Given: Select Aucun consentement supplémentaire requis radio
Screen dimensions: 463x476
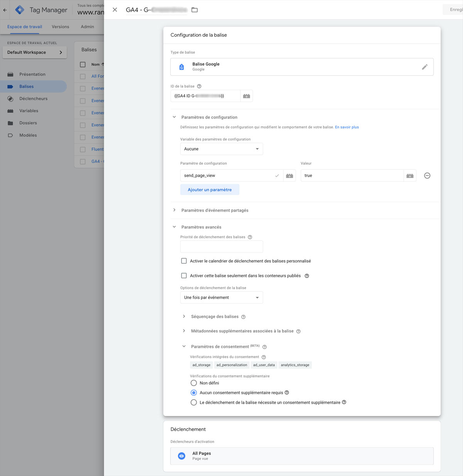Looking at the screenshot, I should (x=194, y=393).
